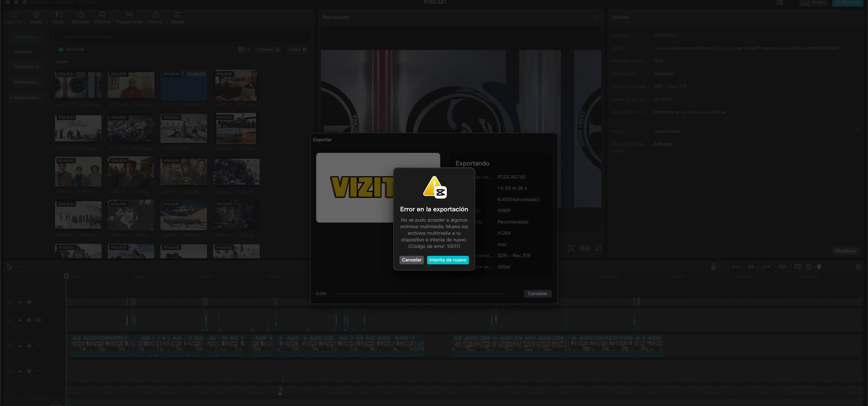Select the copy_948...0245.mov thumbnail
Screen dimensions: 868x406
tap(78, 85)
